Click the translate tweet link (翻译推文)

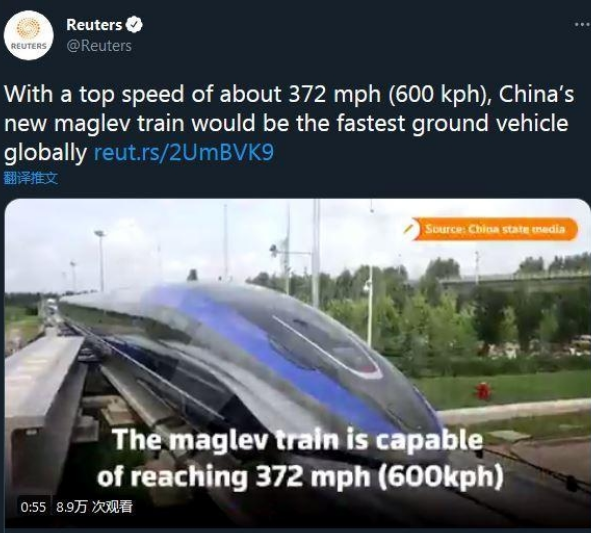click(31, 178)
